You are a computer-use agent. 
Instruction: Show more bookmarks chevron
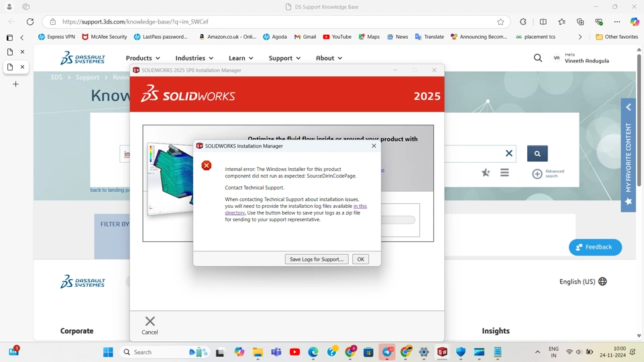click(580, 37)
